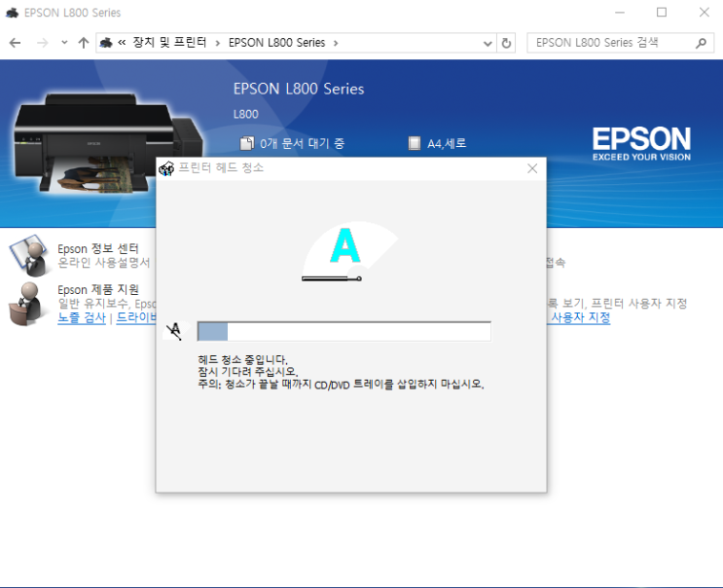Click the title bar printer icon
The image size is (723, 588).
coord(12,13)
